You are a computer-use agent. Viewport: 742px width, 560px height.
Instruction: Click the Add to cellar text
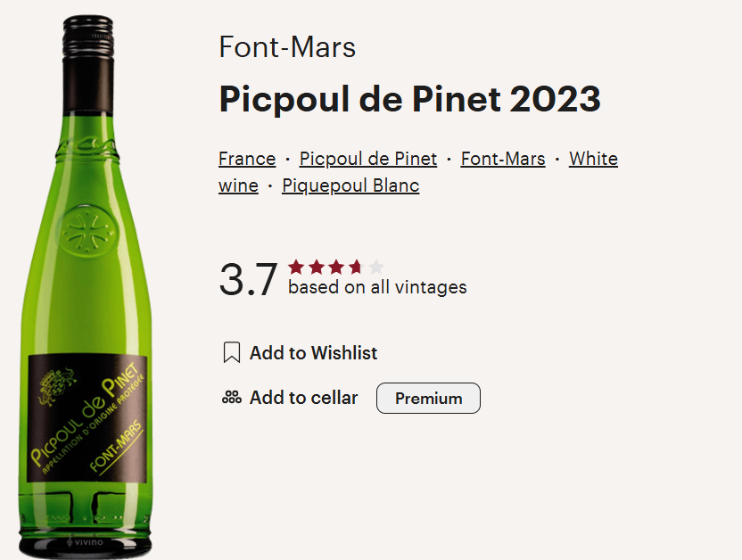303,398
